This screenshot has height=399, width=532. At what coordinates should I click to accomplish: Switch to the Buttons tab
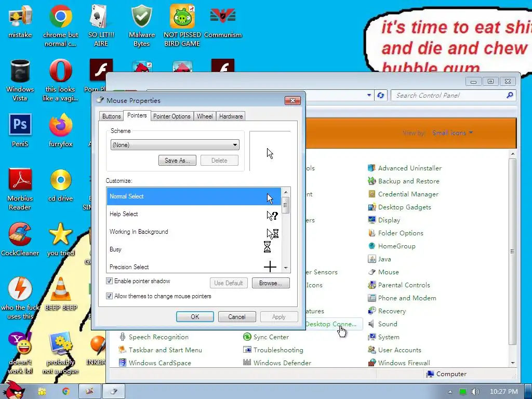click(111, 116)
